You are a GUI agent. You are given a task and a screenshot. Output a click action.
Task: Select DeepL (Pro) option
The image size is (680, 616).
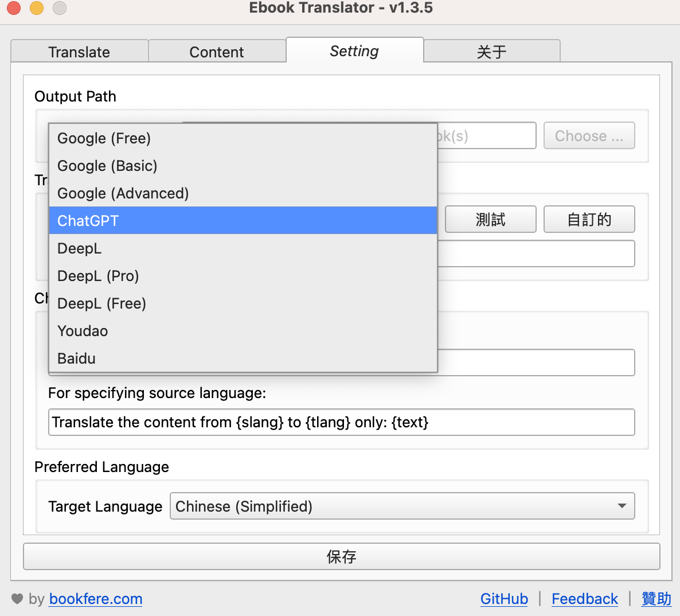point(98,276)
